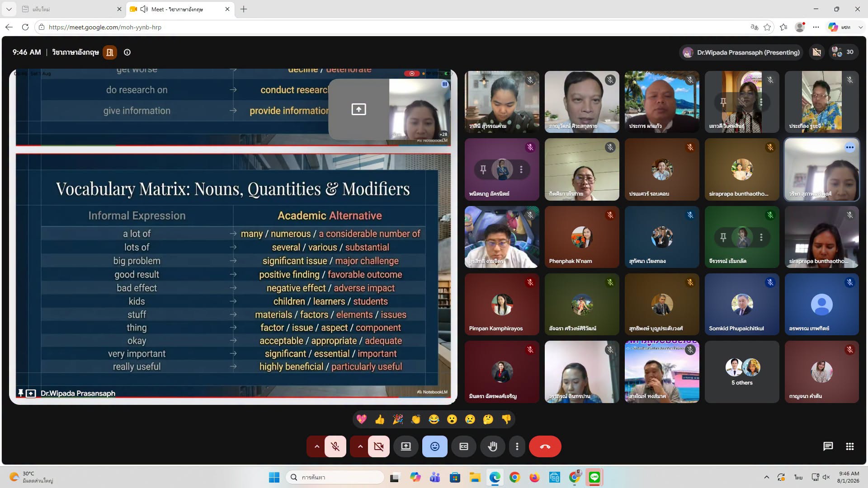Viewport: 868px width, 488px height.
Task: Open the meeting tools grid icon
Action: [850, 446]
